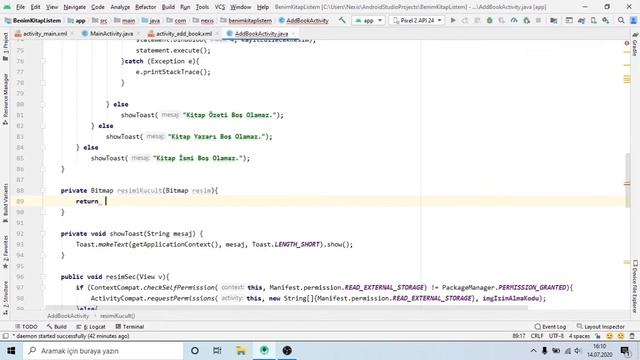Open the Build Variants side panel
This screenshot has width=640, height=360.
point(5,203)
